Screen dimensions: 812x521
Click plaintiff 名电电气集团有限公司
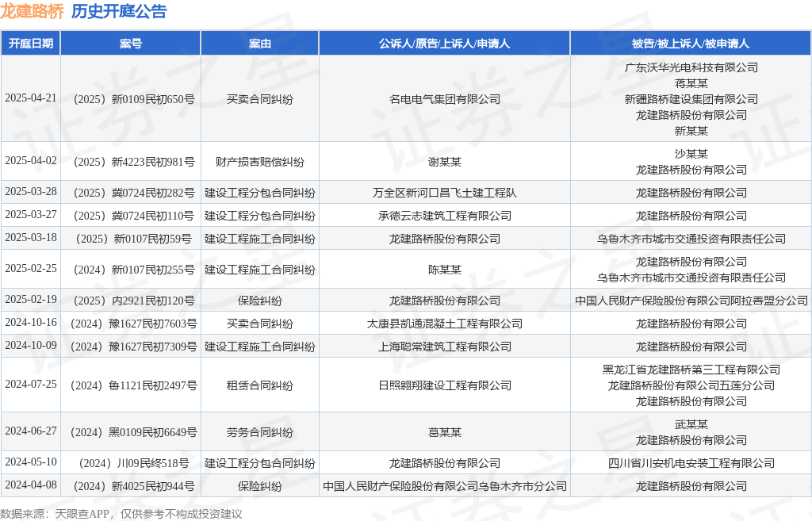coord(444,99)
